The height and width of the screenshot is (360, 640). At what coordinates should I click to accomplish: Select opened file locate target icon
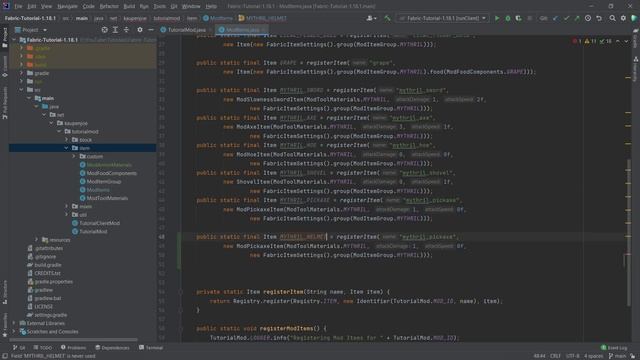coord(104,30)
